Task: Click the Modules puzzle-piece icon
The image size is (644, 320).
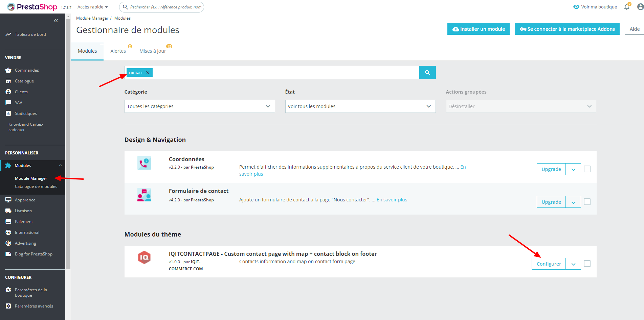Action: coord(8,166)
